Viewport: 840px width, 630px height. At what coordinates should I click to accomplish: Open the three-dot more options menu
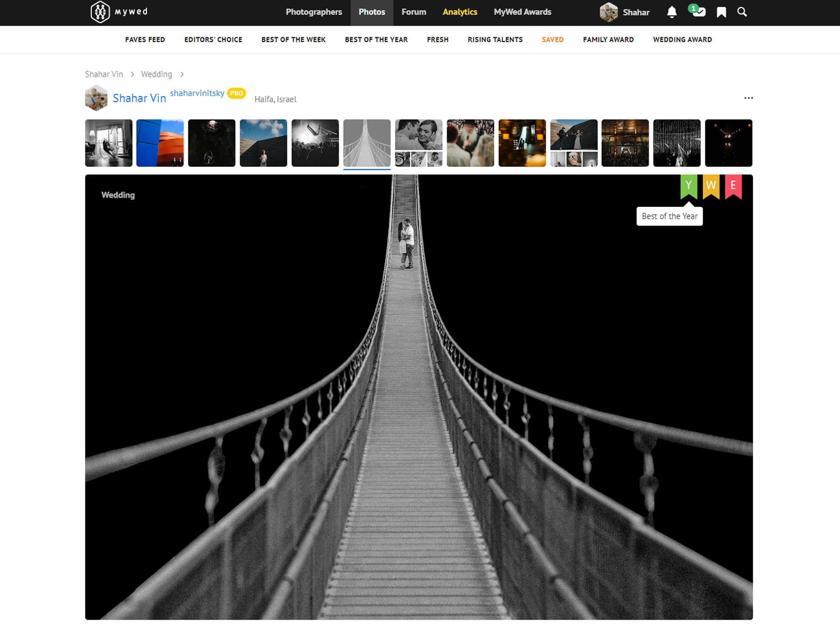748,98
